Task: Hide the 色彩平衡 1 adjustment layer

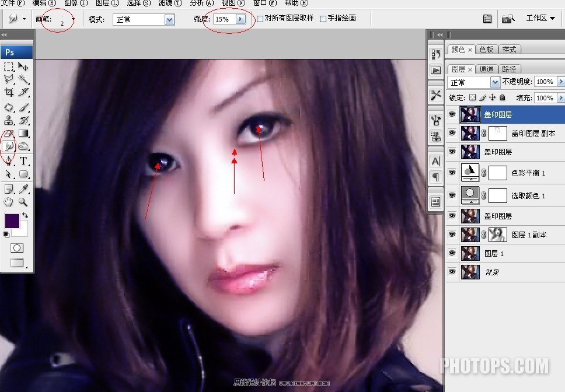Action: pos(452,173)
